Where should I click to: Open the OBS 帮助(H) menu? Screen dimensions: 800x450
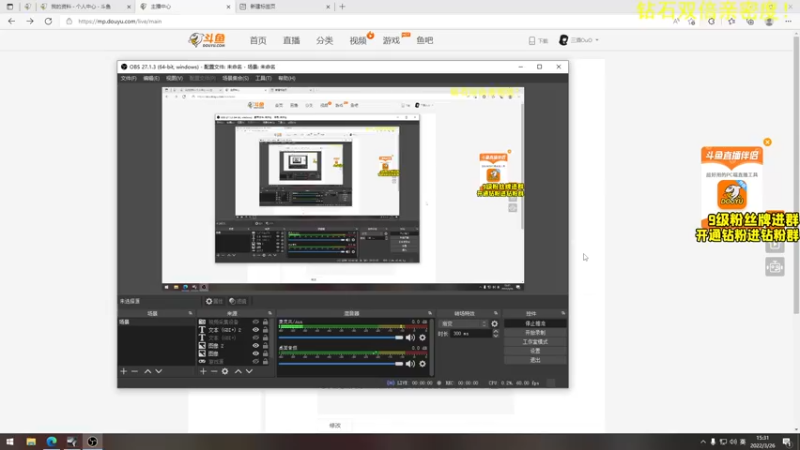click(x=287, y=79)
